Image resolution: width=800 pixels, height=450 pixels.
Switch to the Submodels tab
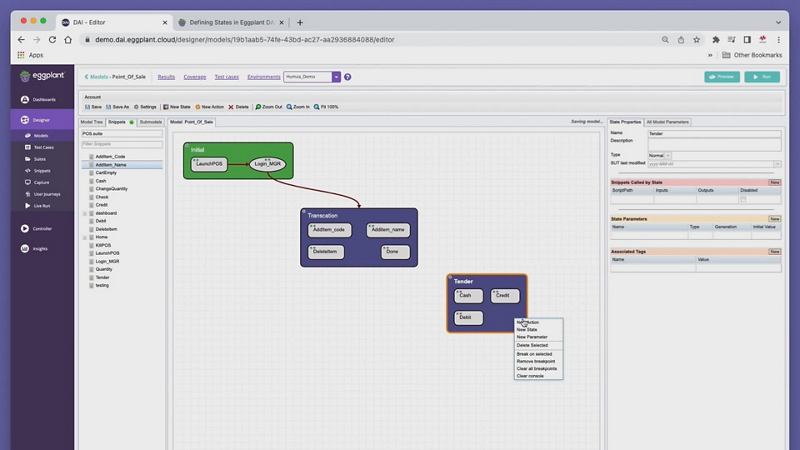151,122
